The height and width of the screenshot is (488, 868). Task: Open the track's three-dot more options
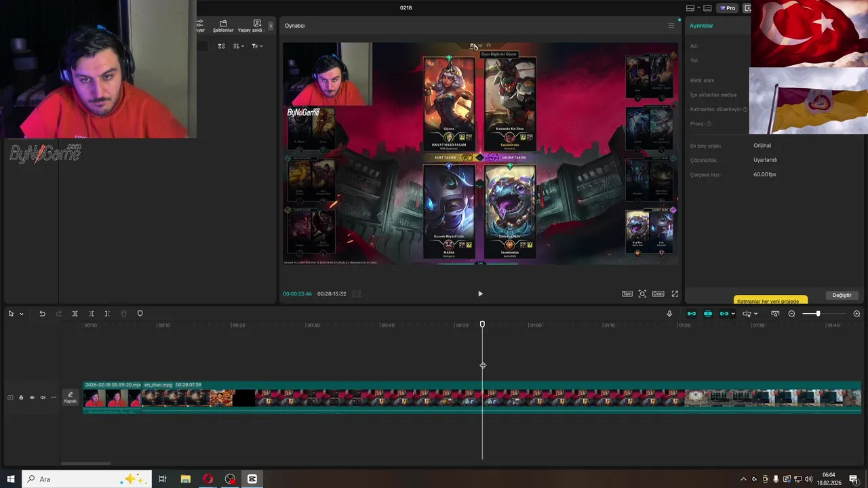tap(54, 398)
